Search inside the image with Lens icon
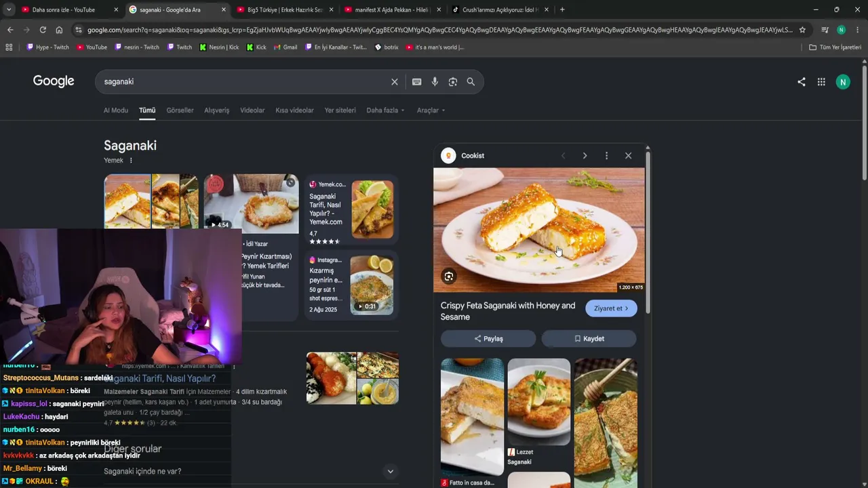868x488 pixels. (x=448, y=276)
